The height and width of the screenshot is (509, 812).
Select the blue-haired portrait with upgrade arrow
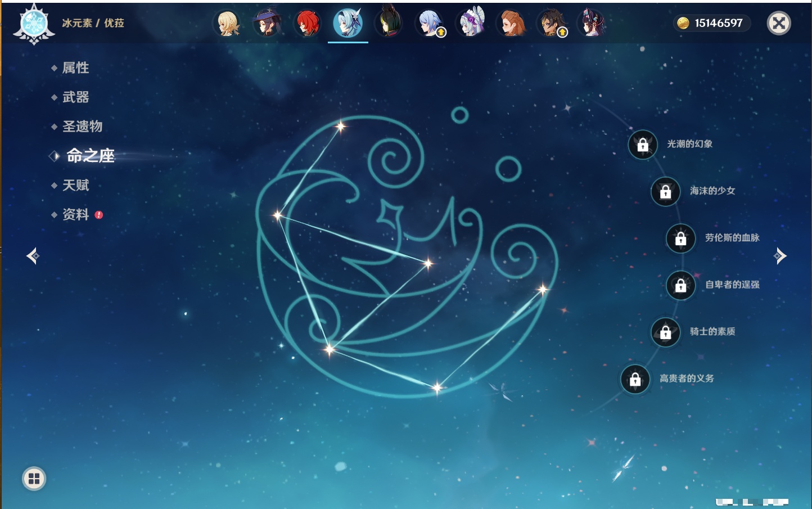[x=430, y=23]
